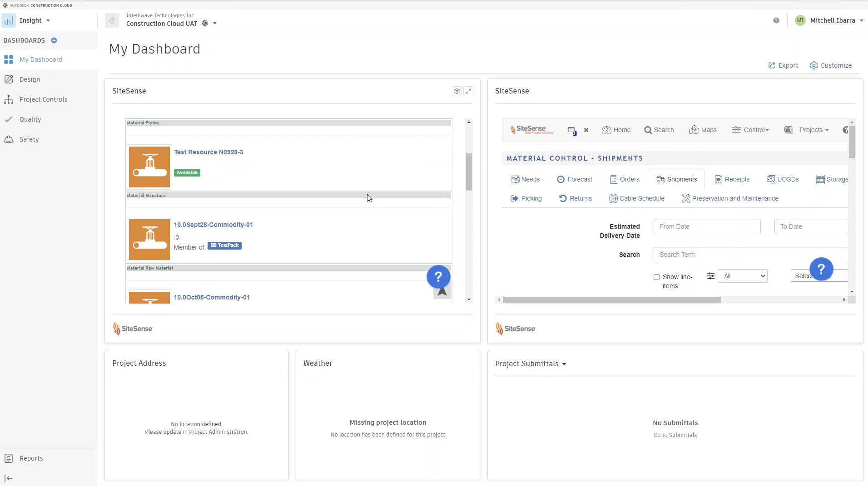Click Maps in the SiteSense toolbar
This screenshot has width=868, height=486.
(x=703, y=130)
